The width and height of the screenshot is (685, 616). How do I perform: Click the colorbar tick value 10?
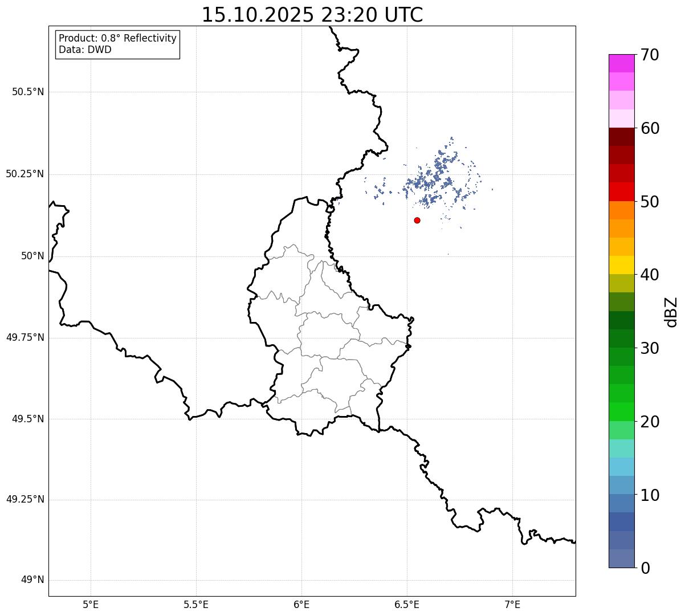pos(650,495)
